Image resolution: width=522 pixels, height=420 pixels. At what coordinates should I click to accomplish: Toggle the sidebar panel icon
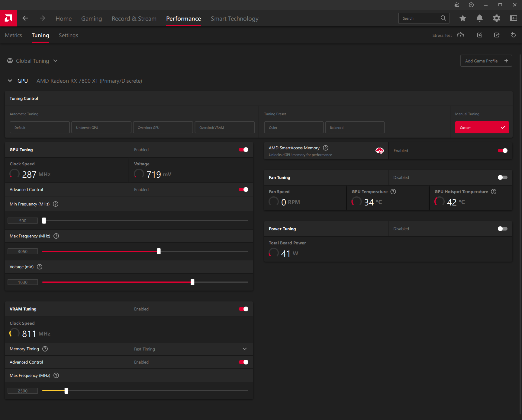[513, 18]
